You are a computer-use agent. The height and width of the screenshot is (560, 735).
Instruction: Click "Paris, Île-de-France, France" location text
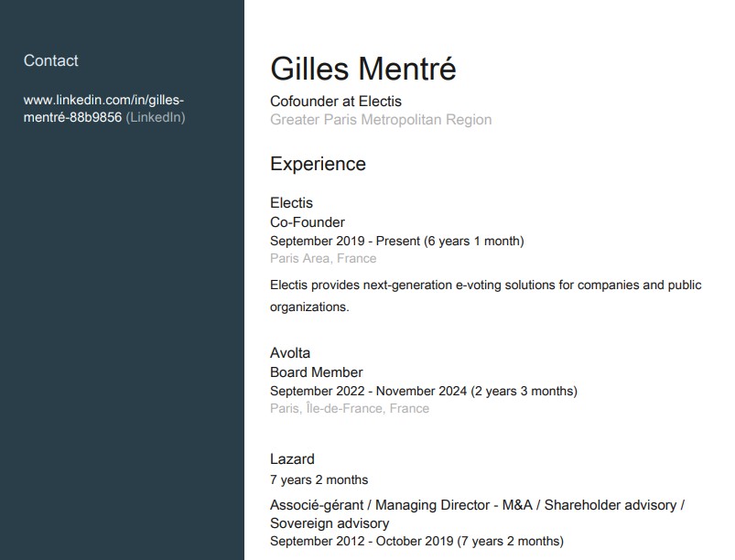tap(350, 409)
